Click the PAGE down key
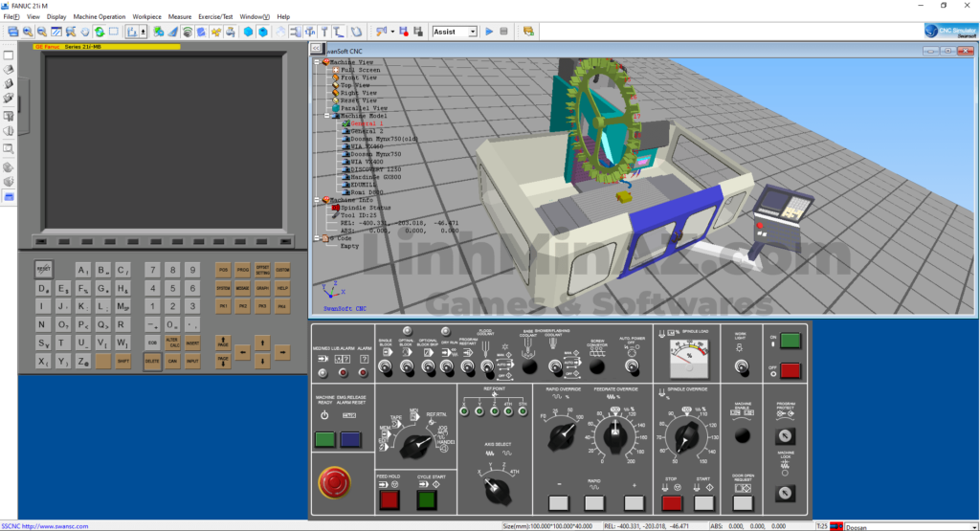Viewport: 980px width, 531px height. pos(222,361)
